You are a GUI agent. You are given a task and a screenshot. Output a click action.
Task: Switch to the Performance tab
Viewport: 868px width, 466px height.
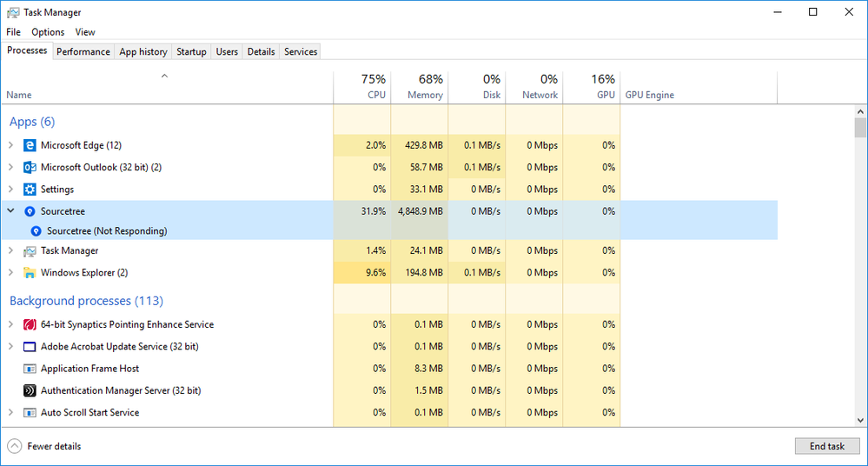pos(83,51)
